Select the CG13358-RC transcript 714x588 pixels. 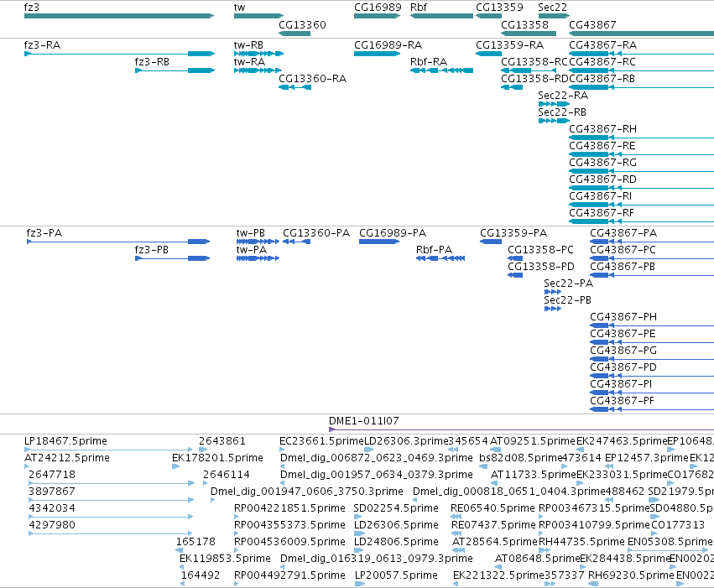coord(529,70)
